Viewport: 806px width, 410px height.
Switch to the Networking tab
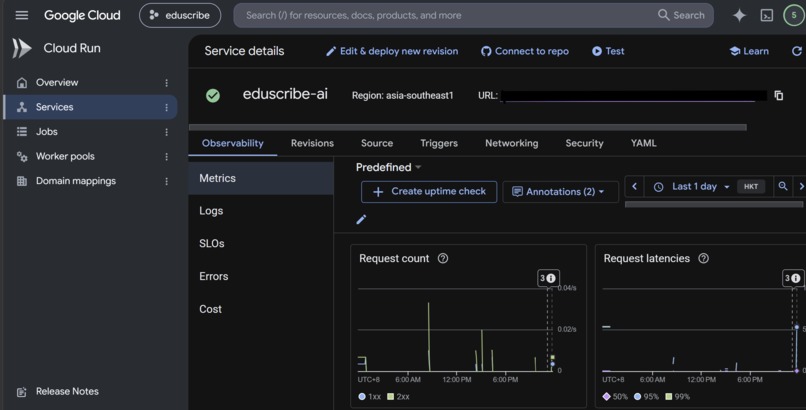(x=511, y=143)
